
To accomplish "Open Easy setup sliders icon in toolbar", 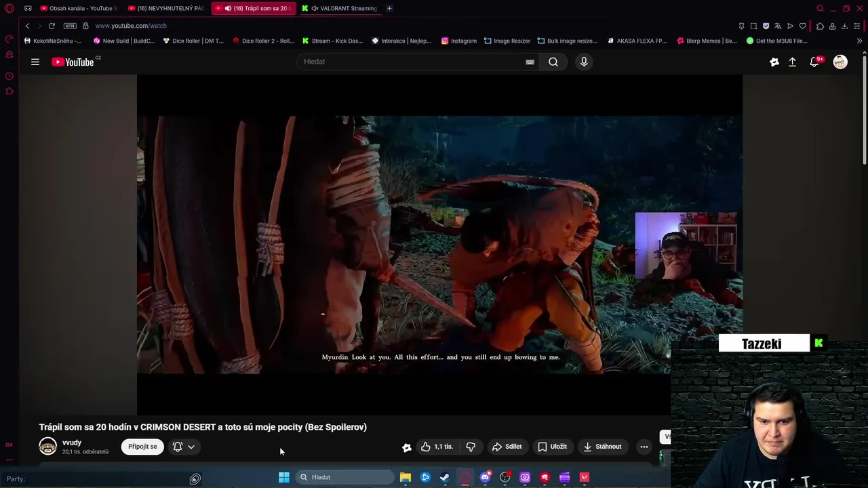I will click(x=857, y=26).
